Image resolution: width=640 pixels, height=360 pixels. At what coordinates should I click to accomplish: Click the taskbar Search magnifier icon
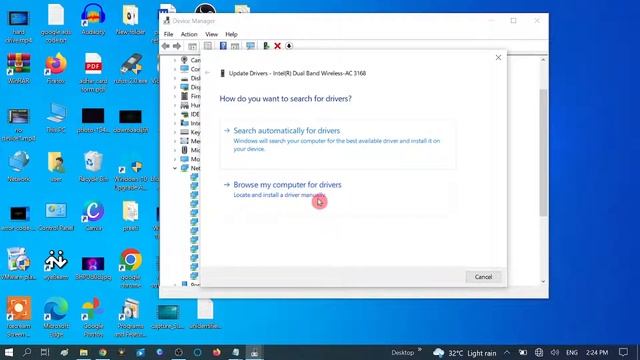point(27,352)
